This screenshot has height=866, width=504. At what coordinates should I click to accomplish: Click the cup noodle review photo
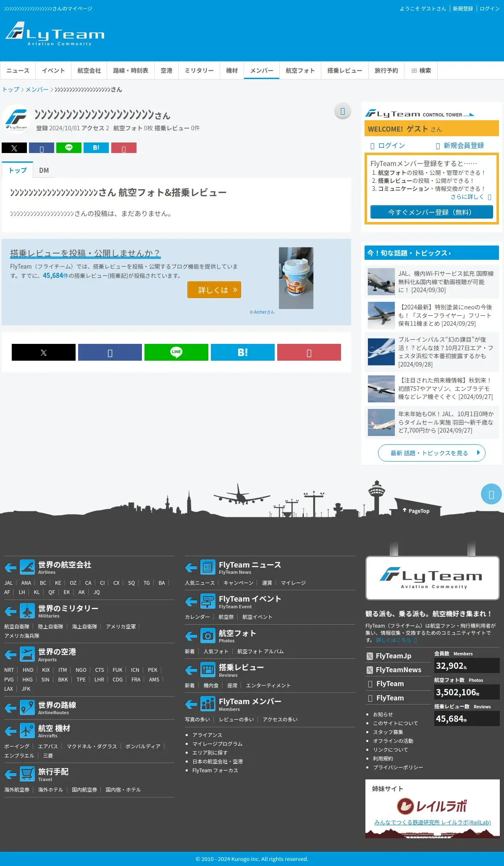(x=296, y=278)
